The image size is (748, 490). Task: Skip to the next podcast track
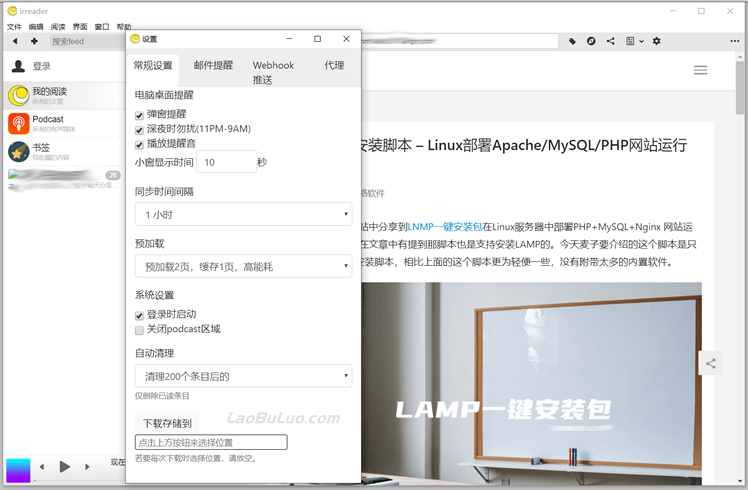coord(87,467)
